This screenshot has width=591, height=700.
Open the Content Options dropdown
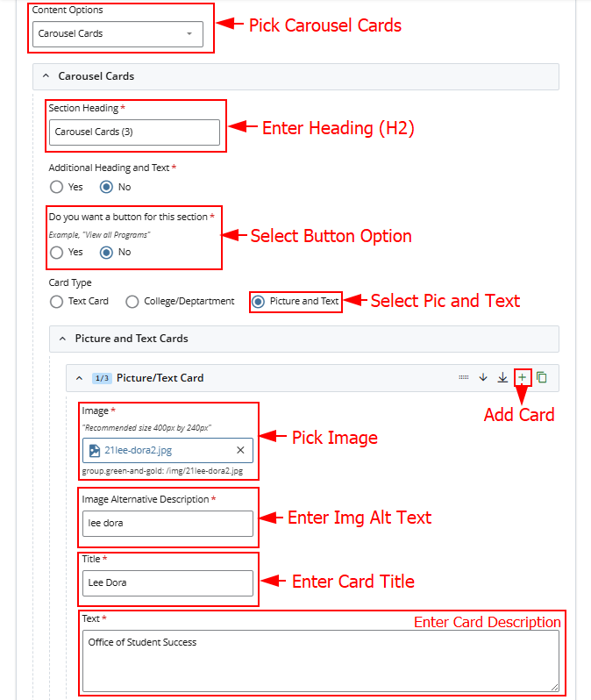pos(117,34)
